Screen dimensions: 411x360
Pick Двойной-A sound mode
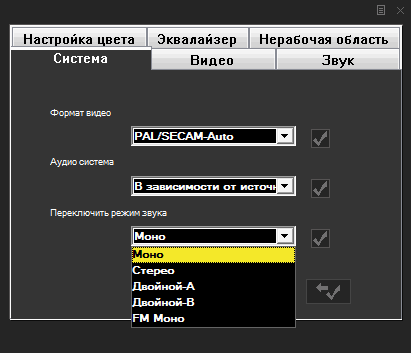pos(213,286)
